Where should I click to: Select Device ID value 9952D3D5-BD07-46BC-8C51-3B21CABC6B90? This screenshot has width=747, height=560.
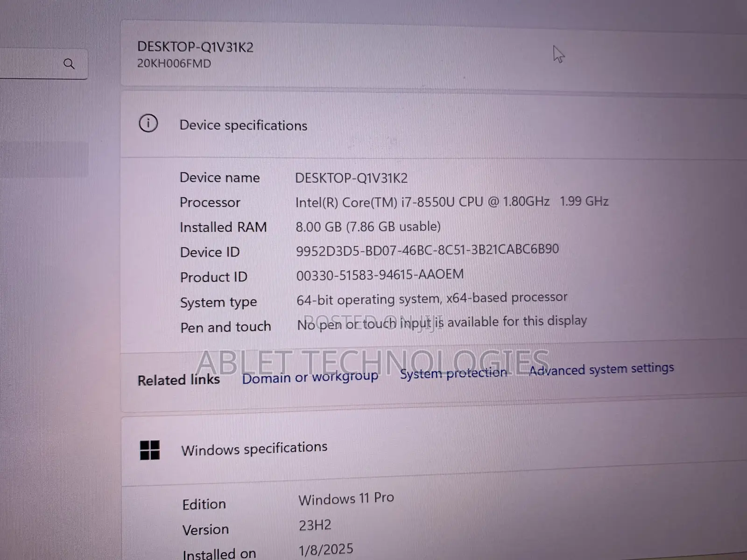(x=427, y=250)
